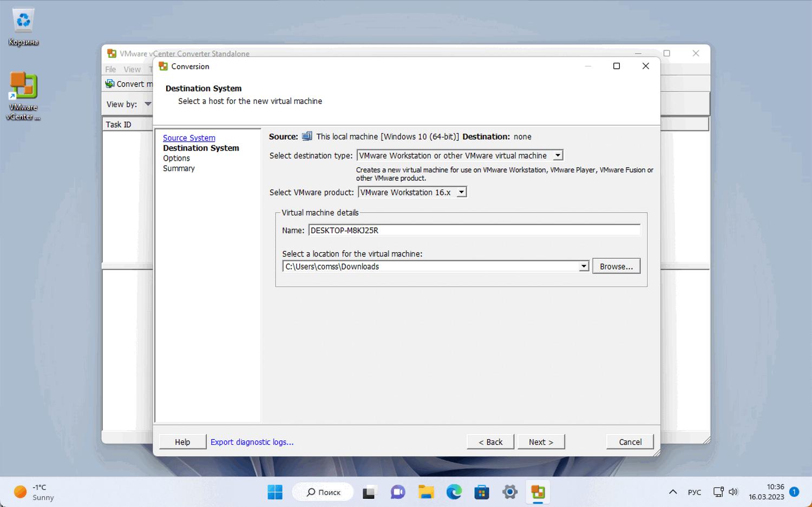This screenshot has width=812, height=507.
Task: Proceed with the Next button
Action: (x=541, y=442)
